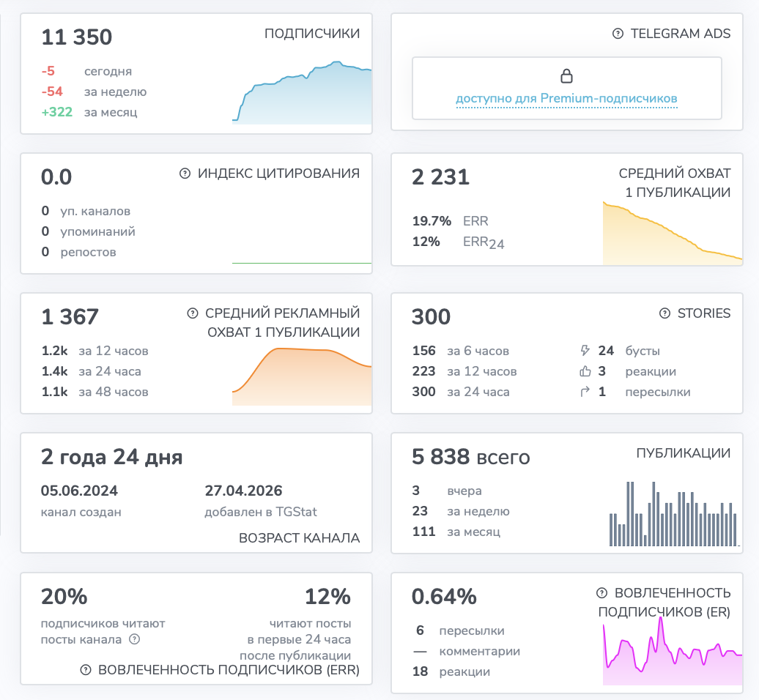759x700 pixels.
Task: Click help icon before ВОВЛЕЧЕННОСТЬ ПОДПИСЧИКОВ (ERR)
Action: (86, 669)
